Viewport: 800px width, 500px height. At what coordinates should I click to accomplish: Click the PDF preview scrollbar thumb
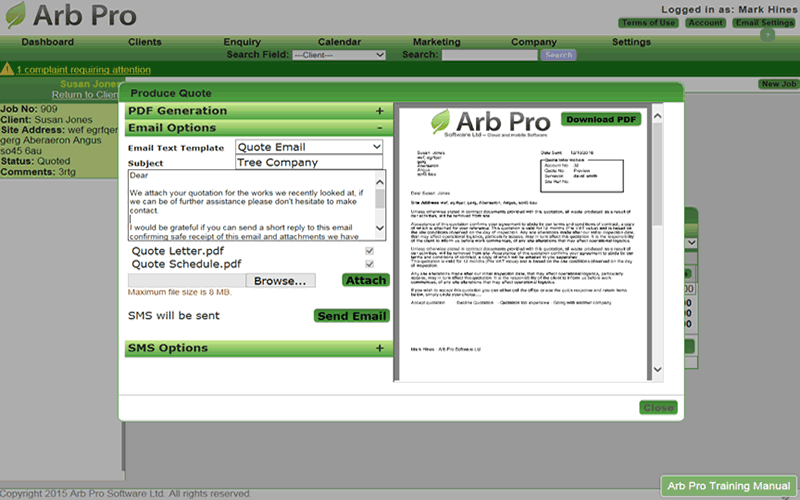(658, 173)
